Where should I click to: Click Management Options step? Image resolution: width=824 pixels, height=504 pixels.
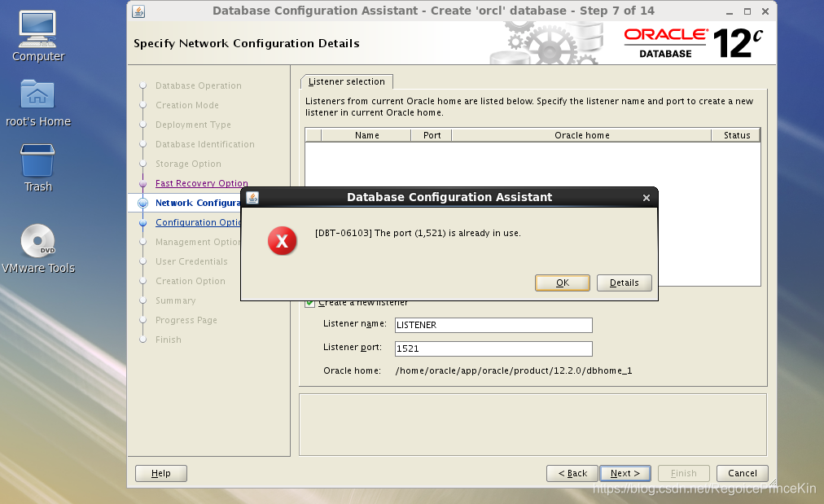pos(198,242)
